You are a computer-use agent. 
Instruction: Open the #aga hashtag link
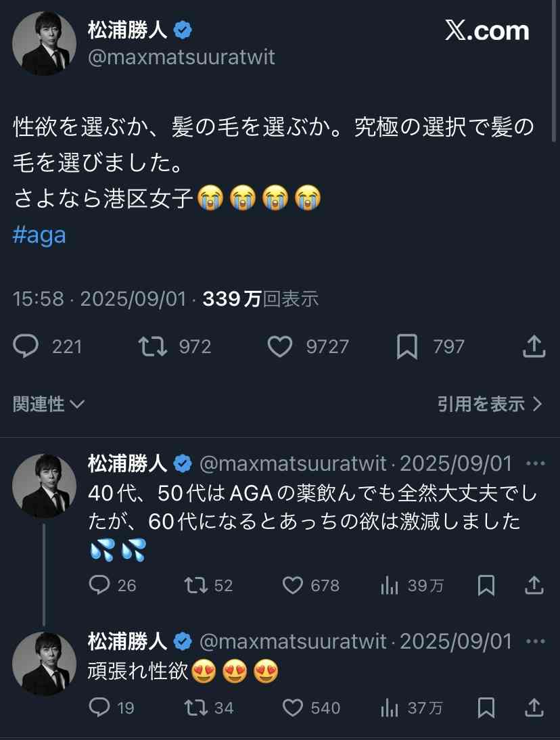tap(40, 237)
